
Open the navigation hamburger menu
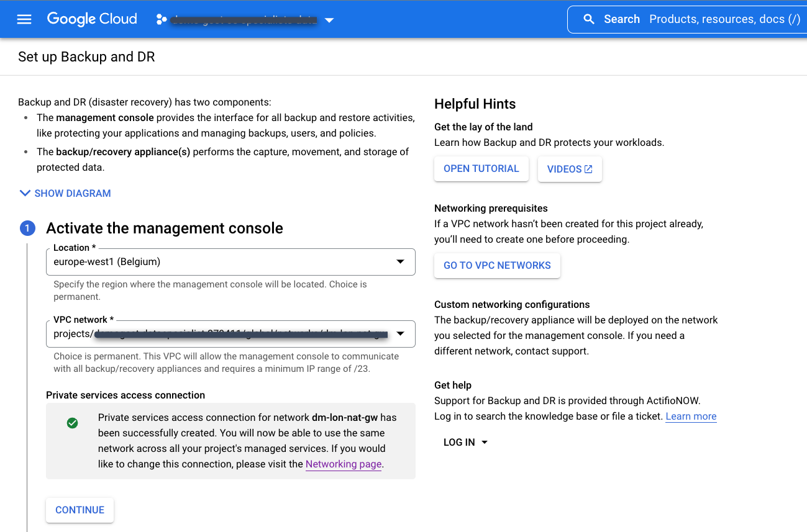24,19
